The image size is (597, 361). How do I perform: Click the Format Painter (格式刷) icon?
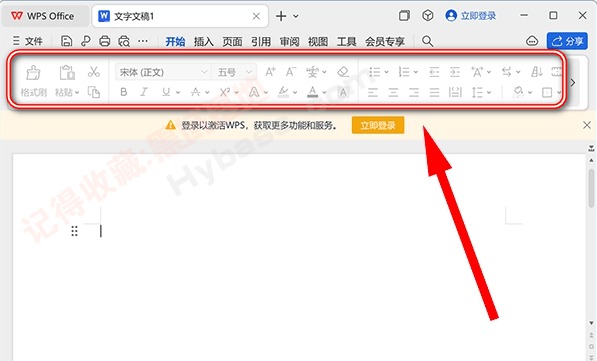point(33,73)
